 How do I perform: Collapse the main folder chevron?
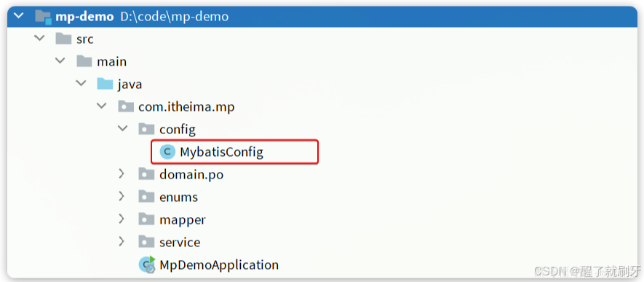(60, 60)
